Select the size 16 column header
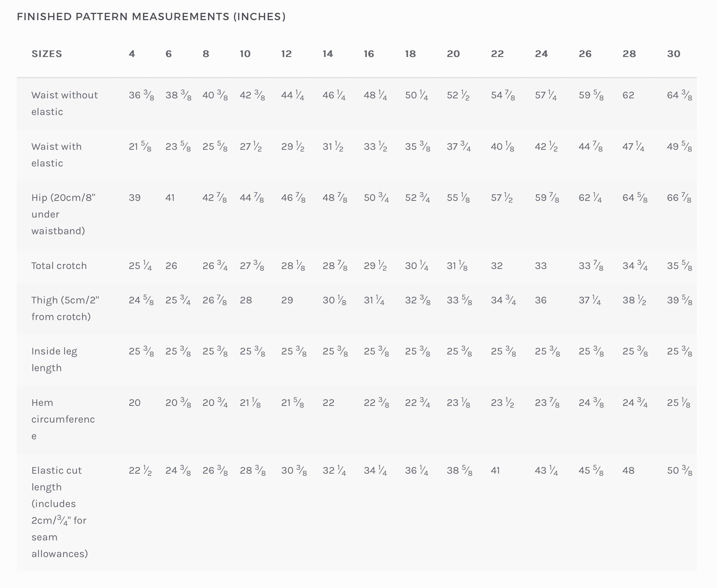 click(369, 54)
